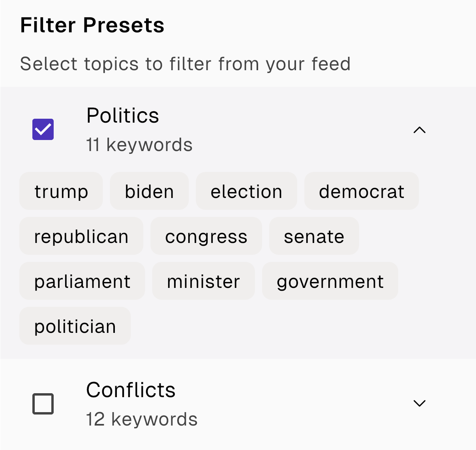Image resolution: width=476 pixels, height=450 pixels.
Task: Select the trump keyword chip
Action: coord(61,191)
